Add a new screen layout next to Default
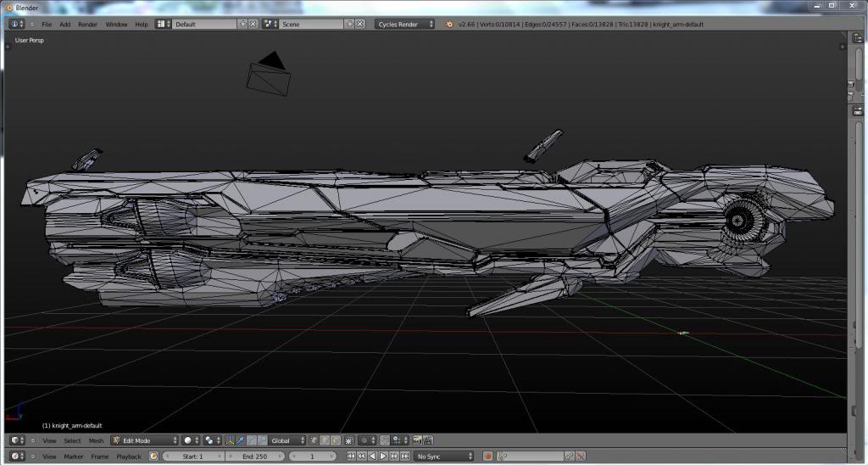Image resolution: width=868 pixels, height=465 pixels. pyautogui.click(x=243, y=25)
